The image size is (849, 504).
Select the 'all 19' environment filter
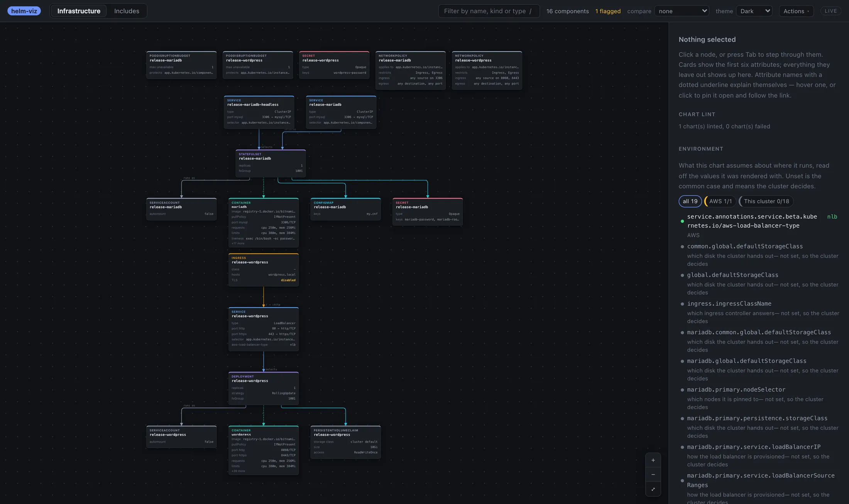tap(690, 201)
